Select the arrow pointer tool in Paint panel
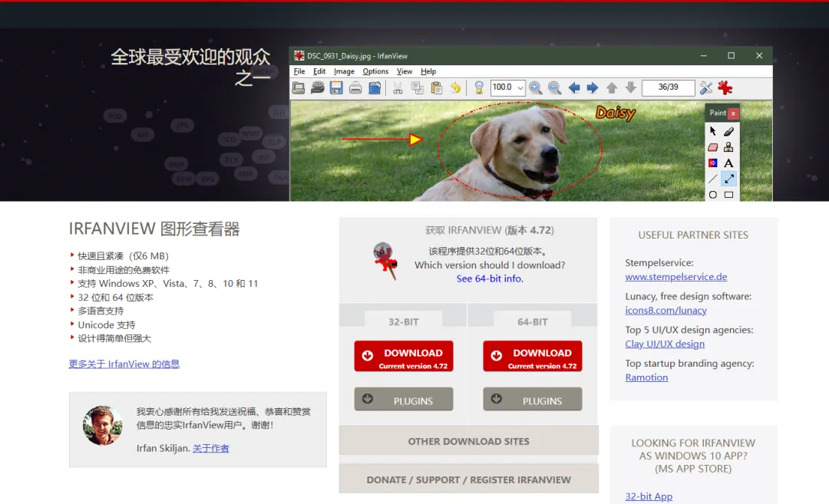Screen dimensions: 829x504 712,131
